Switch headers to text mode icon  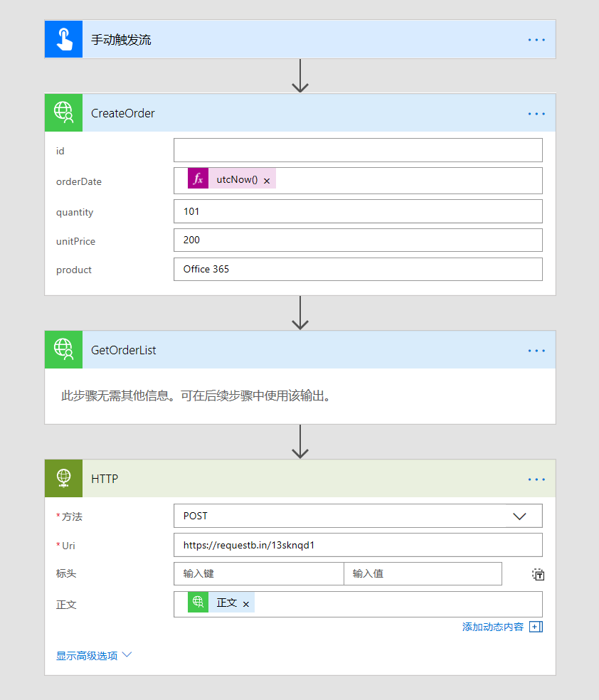pos(538,574)
